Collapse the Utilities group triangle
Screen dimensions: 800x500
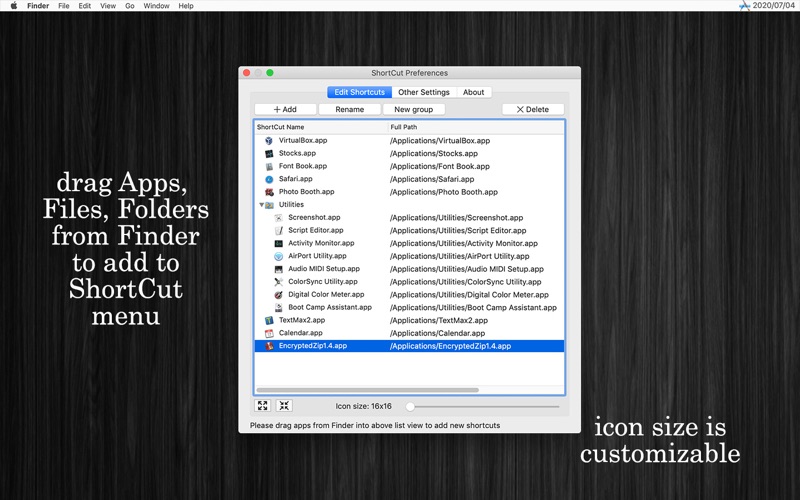click(x=261, y=205)
